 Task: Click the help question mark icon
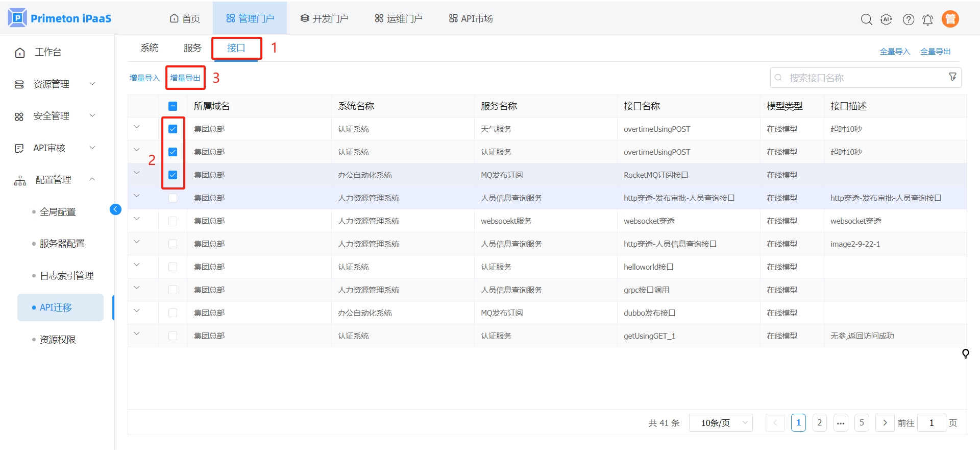coord(908,19)
